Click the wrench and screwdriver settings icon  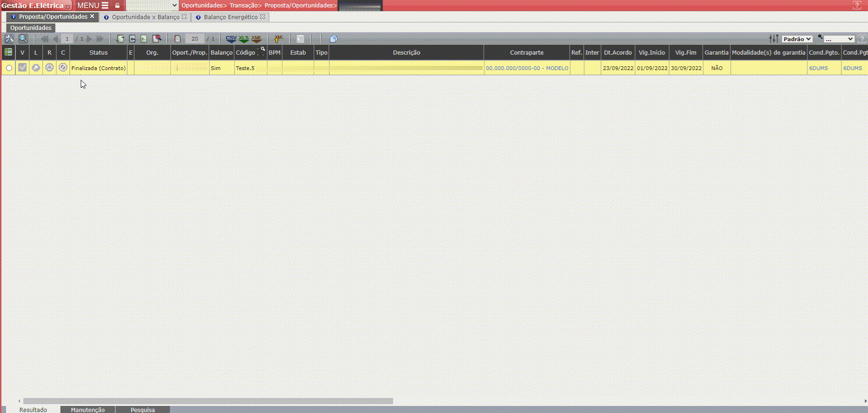pyautogui.click(x=9, y=39)
